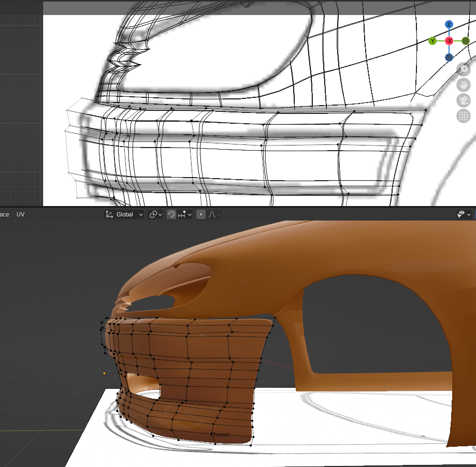Toggle proportional editing
Image resolution: width=476 pixels, height=467 pixels.
point(200,214)
